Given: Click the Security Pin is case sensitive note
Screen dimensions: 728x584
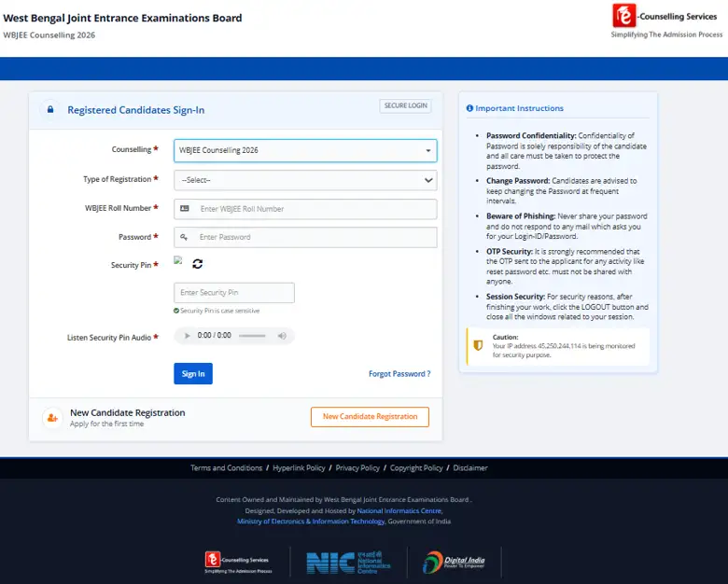Looking at the screenshot, I should [x=219, y=311].
